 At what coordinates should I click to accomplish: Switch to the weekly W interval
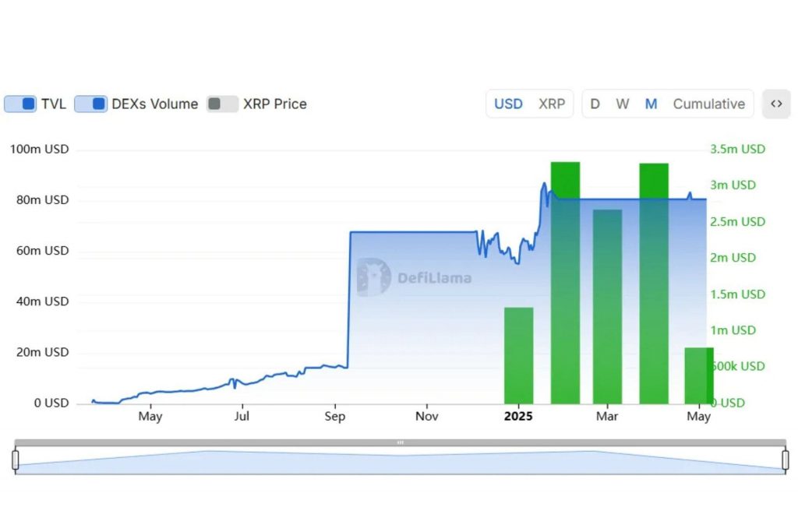[x=622, y=104]
